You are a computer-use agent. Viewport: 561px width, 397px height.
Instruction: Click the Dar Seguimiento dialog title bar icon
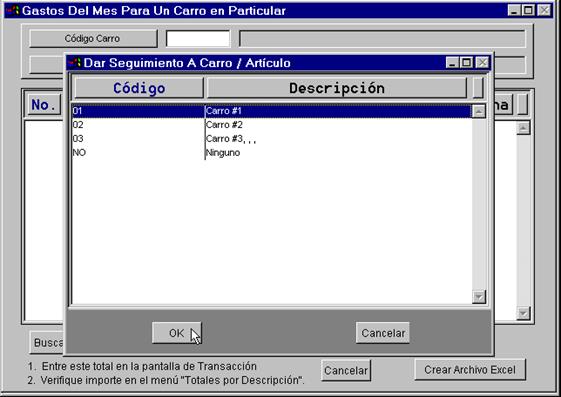(x=74, y=63)
